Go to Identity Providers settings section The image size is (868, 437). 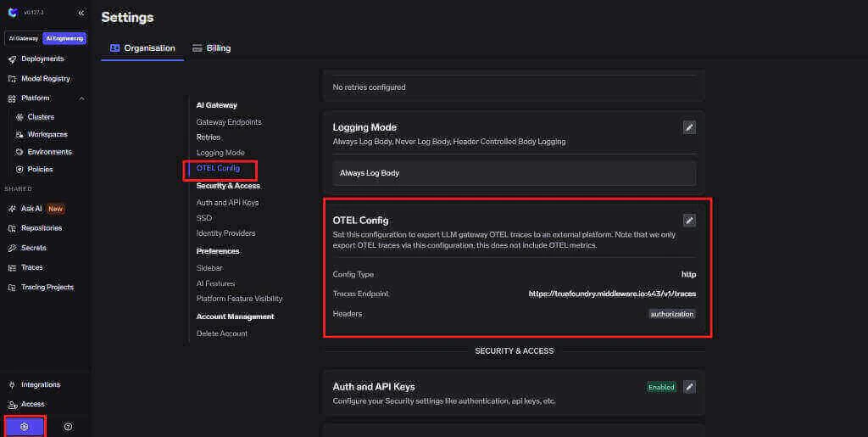pyautogui.click(x=225, y=233)
